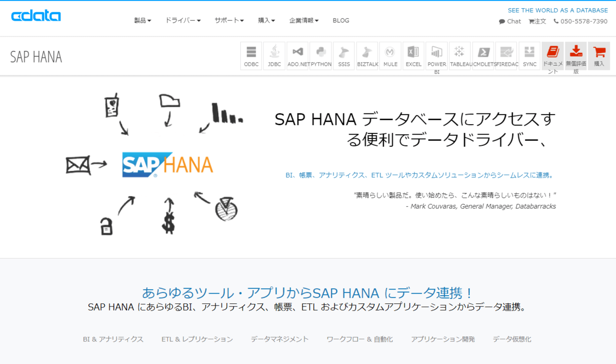The height and width of the screenshot is (364, 616).
Task: Click the SAP HANA page title
Action: click(36, 57)
